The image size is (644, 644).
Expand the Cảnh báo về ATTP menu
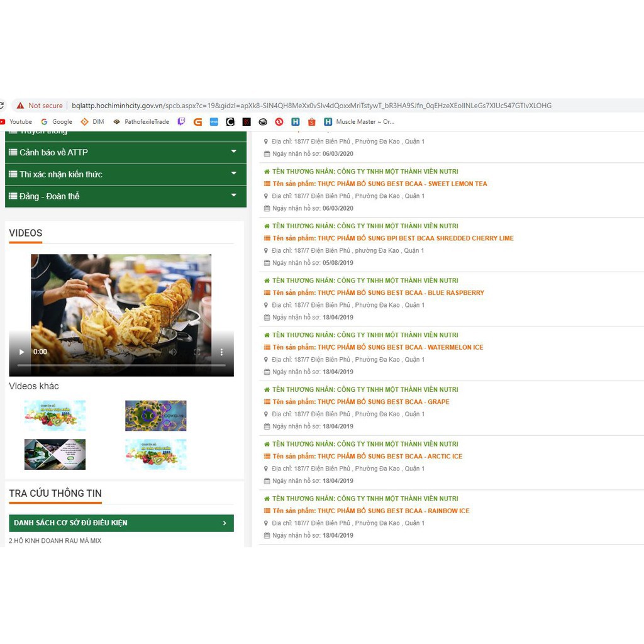click(x=234, y=152)
